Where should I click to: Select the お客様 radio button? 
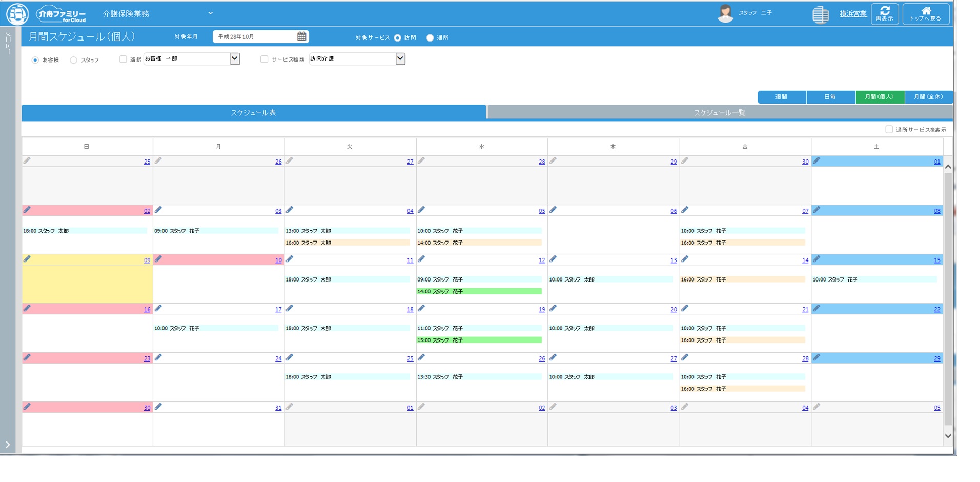point(35,60)
